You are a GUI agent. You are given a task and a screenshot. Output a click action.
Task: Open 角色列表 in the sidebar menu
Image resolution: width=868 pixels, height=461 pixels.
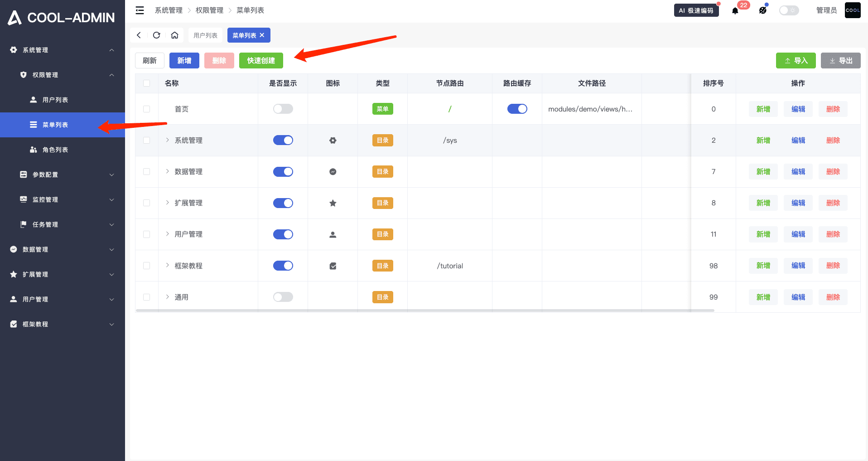tap(55, 150)
